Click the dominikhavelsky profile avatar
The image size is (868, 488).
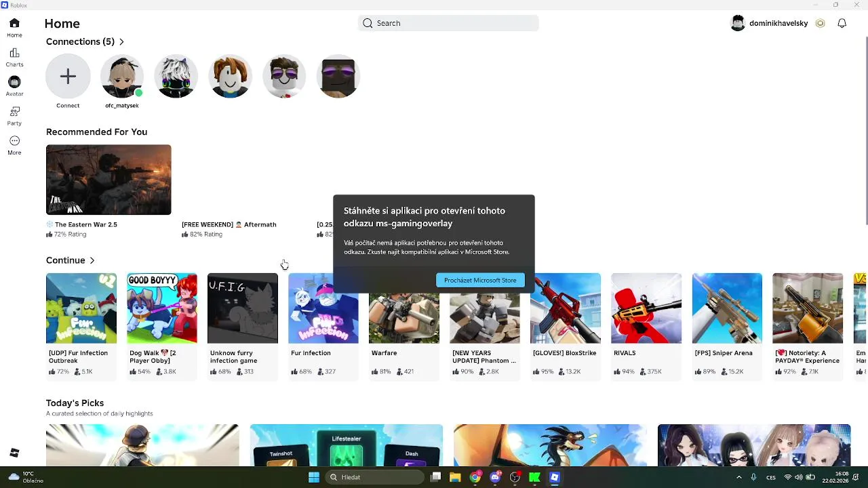coord(738,23)
